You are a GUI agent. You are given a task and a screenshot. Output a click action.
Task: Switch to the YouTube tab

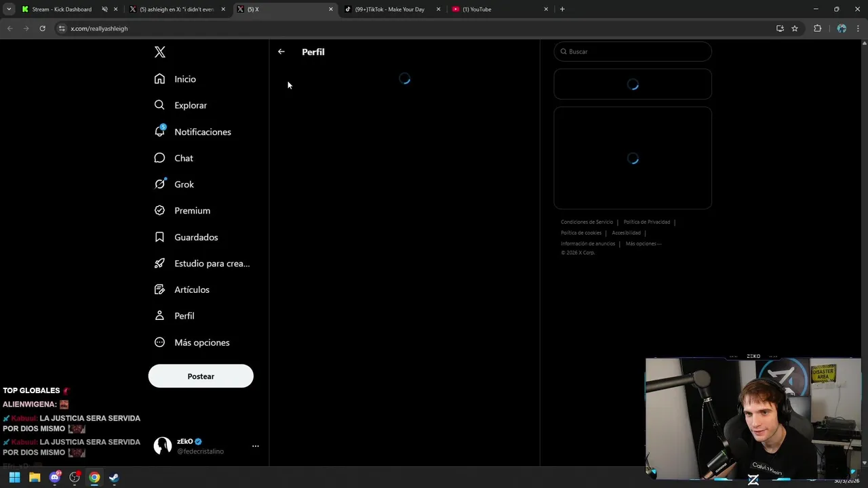click(477, 9)
